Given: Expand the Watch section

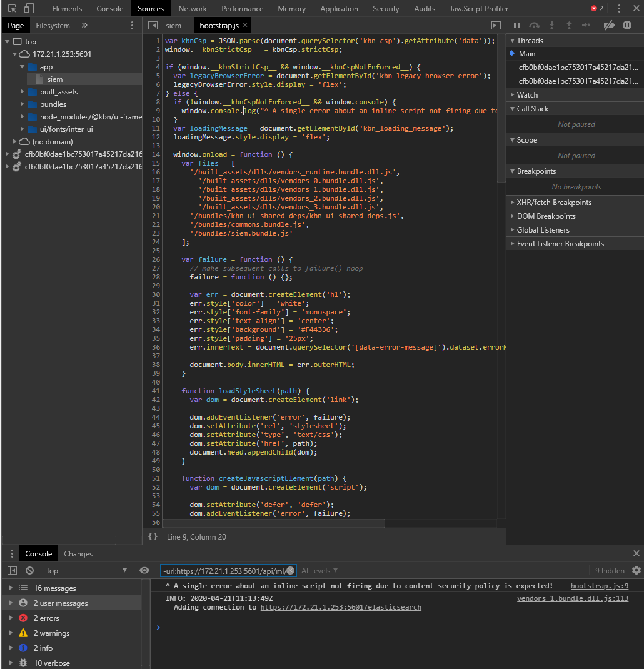Looking at the screenshot, I should coord(527,95).
